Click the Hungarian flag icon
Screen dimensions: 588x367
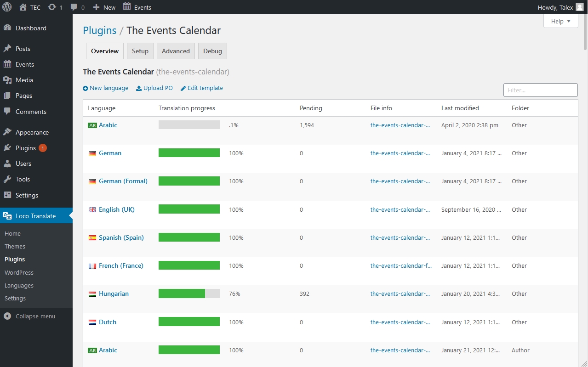(x=92, y=294)
